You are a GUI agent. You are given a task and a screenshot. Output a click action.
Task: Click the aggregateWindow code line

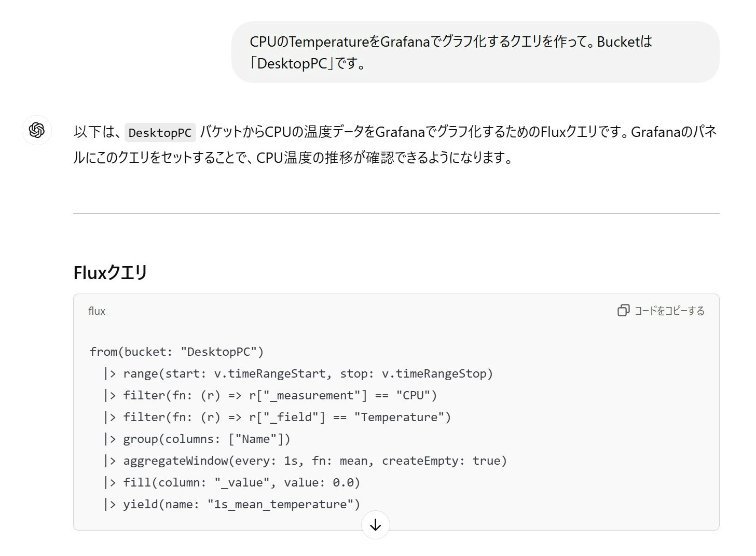coord(305,461)
